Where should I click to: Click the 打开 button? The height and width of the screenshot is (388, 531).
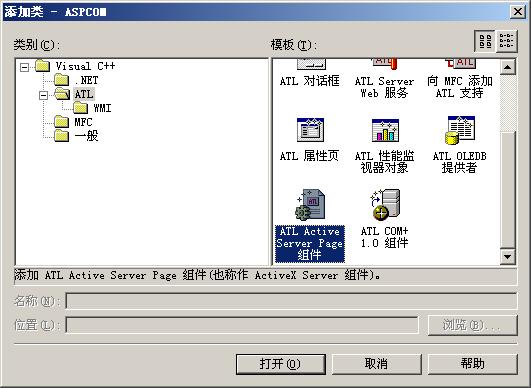281,364
